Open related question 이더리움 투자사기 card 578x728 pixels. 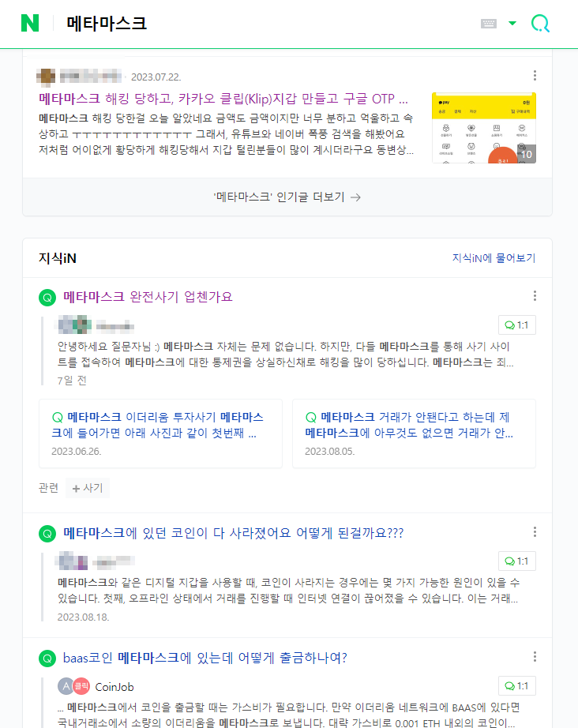pyautogui.click(x=160, y=433)
